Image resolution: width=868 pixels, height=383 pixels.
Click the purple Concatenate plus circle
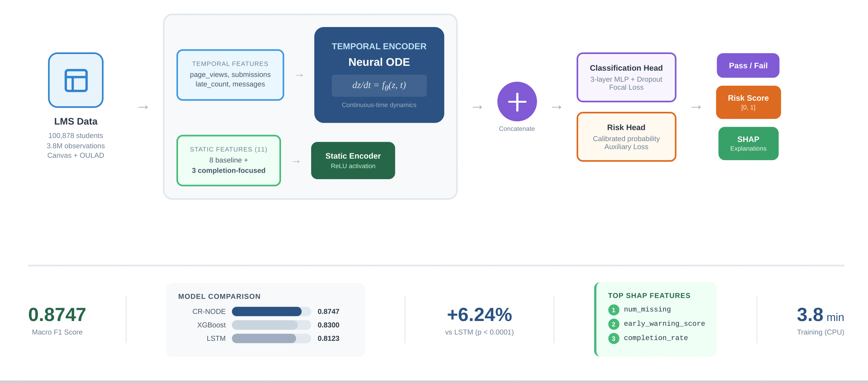click(x=517, y=102)
